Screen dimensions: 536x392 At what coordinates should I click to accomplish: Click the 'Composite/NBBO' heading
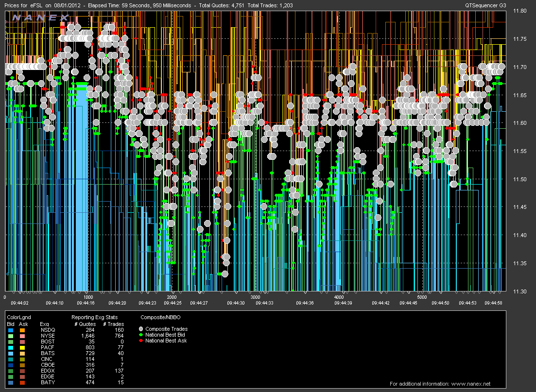click(160, 318)
